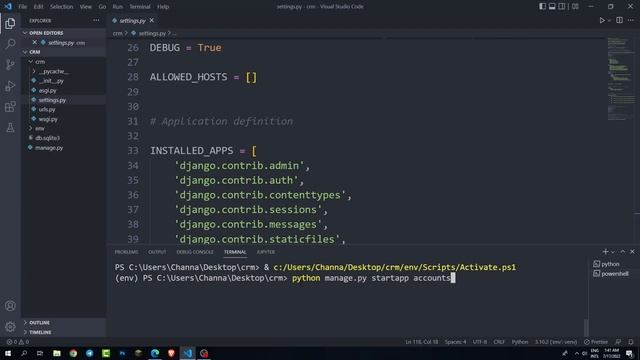This screenshot has width=640, height=360.
Task: Open the Source Control view
Action: coord(10,64)
